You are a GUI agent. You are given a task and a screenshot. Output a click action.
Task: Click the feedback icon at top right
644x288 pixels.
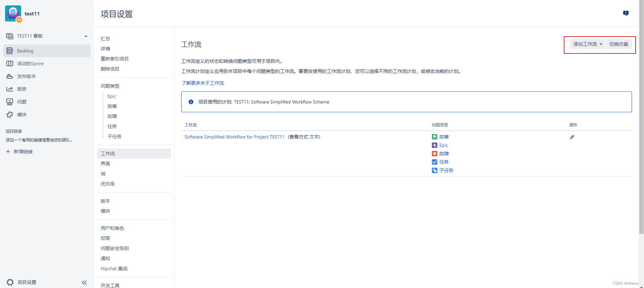point(626,13)
